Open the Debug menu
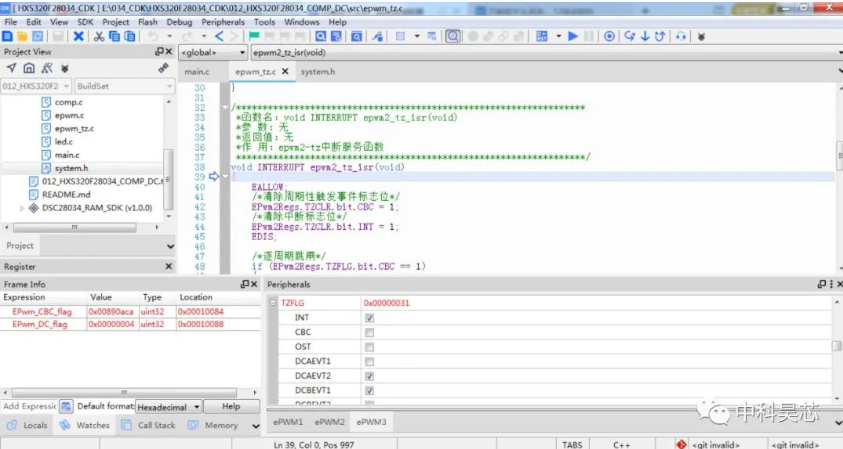The height and width of the screenshot is (449, 843). (179, 22)
